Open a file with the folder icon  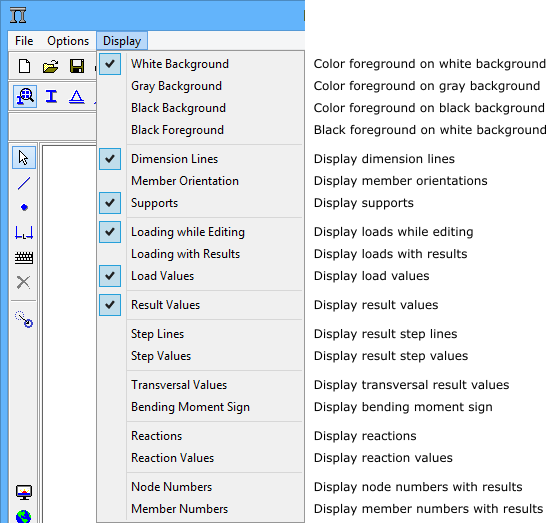coord(50,66)
